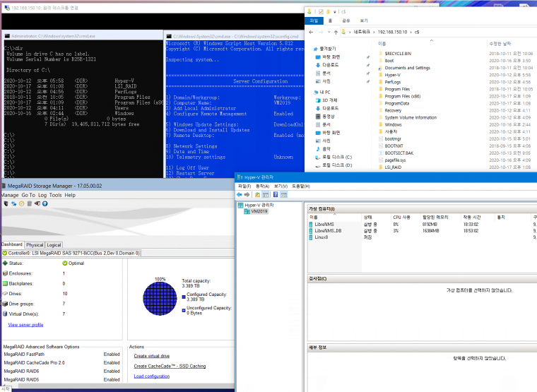
Task: Click the orange clock icon in MegaRAID toolbar
Action: (x=22, y=203)
